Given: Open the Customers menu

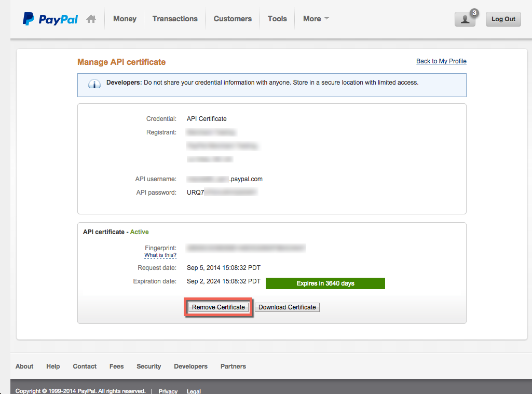Looking at the screenshot, I should [x=233, y=19].
